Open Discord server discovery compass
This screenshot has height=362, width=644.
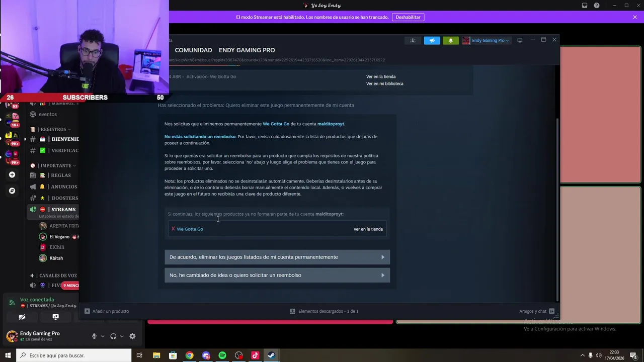click(12, 191)
